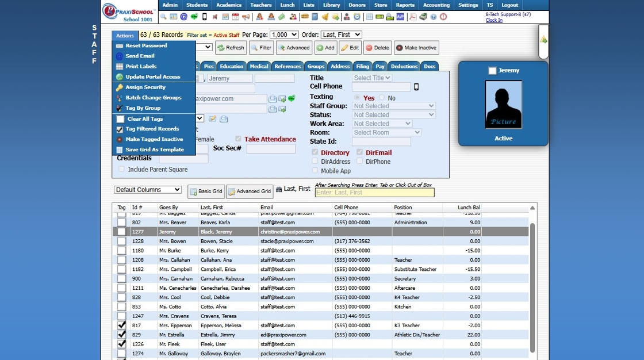Choose Reset Password from Actions menu
This screenshot has height=360, width=644.
146,46
